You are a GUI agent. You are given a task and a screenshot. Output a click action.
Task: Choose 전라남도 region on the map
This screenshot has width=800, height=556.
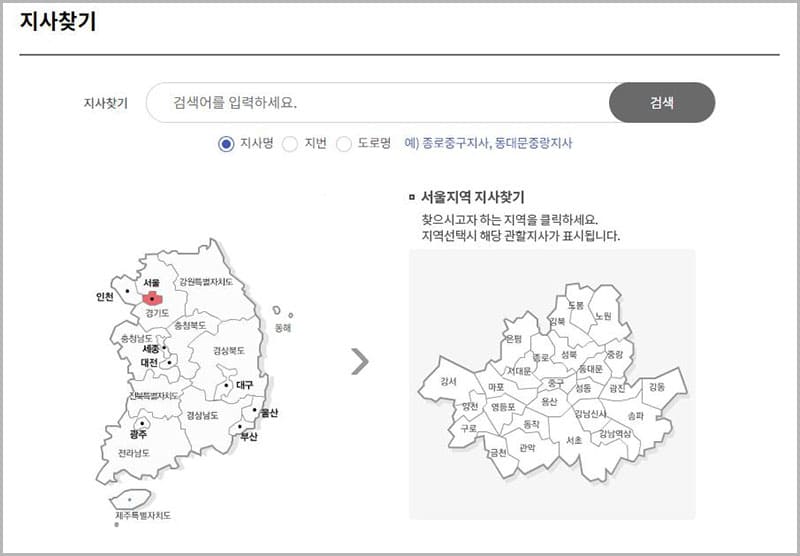click(133, 452)
